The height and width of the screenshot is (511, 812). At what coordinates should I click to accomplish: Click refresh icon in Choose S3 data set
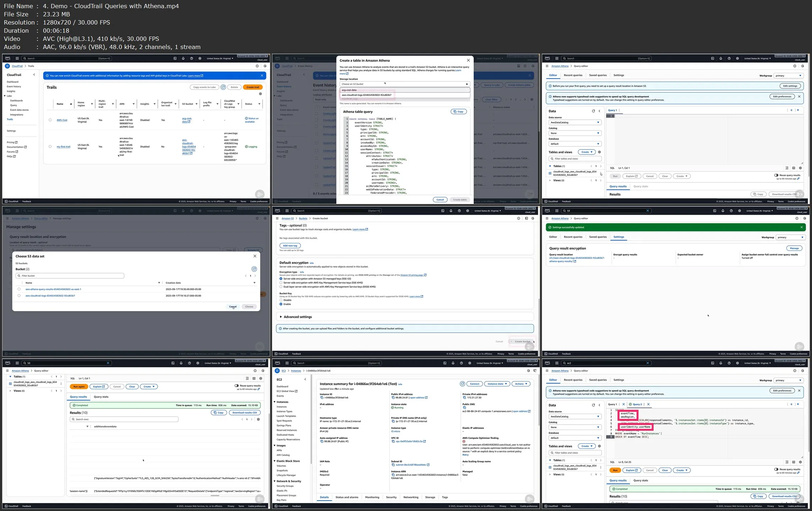coord(254,269)
